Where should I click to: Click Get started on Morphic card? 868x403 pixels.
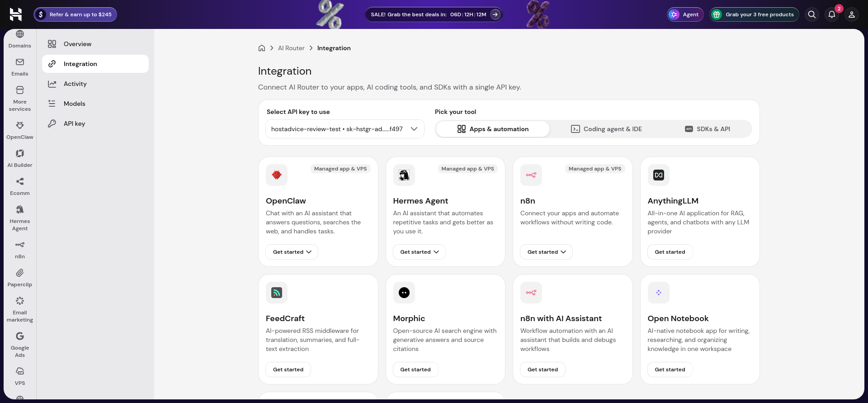(x=415, y=370)
